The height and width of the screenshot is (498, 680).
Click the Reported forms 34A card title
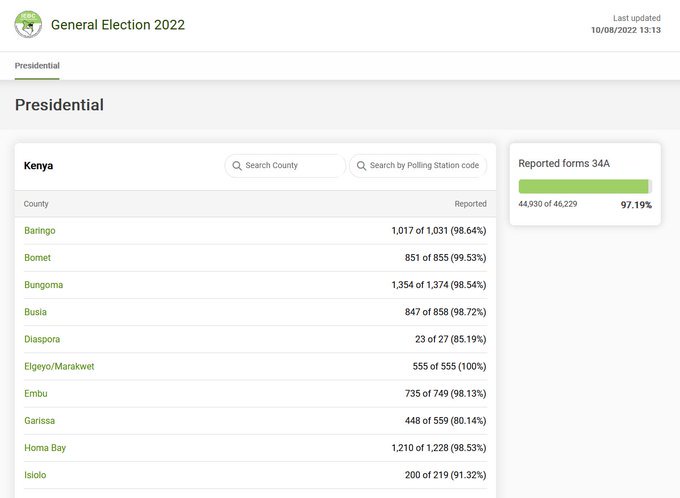click(x=564, y=164)
